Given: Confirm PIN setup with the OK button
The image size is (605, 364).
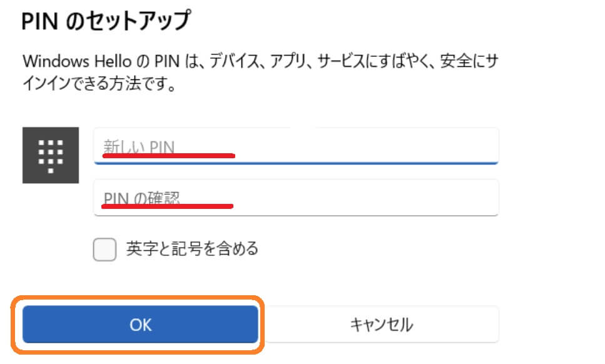Looking at the screenshot, I should click(x=140, y=324).
